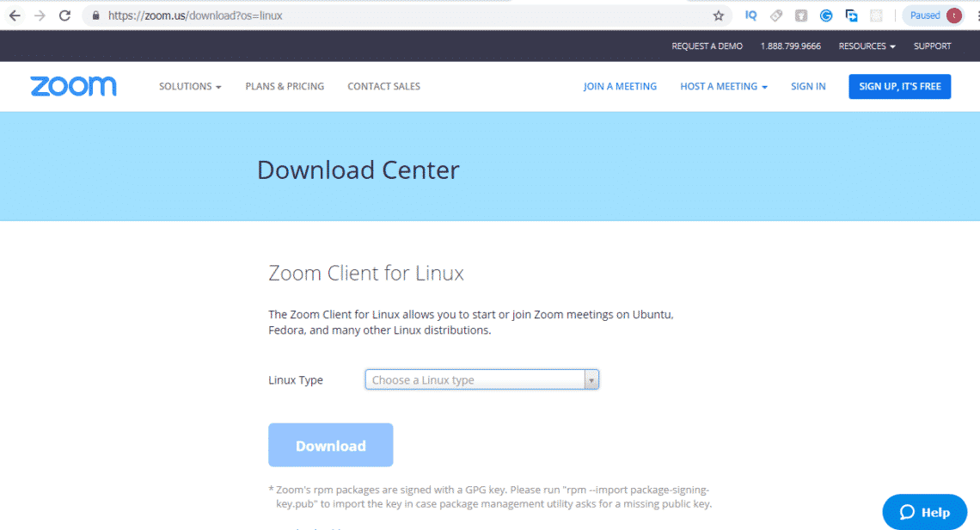Click the Linux Type label
Image resolution: width=980 pixels, height=530 pixels.
tap(296, 379)
